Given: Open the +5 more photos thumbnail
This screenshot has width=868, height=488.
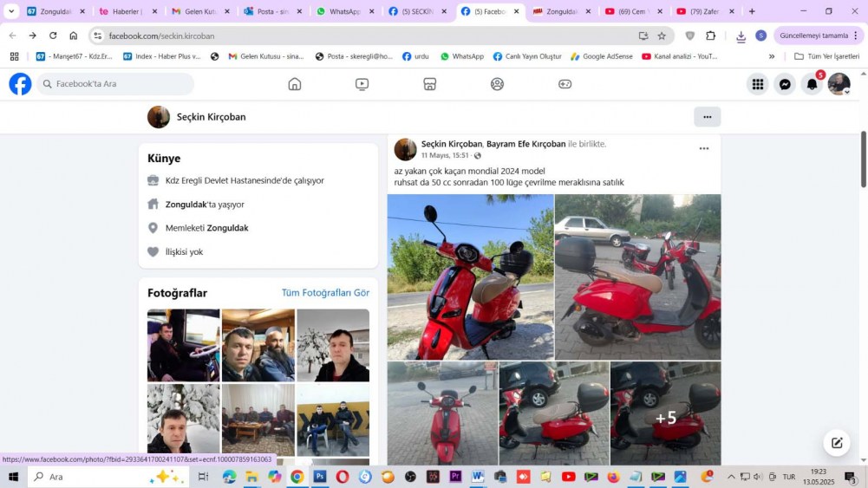Looking at the screenshot, I should point(665,414).
